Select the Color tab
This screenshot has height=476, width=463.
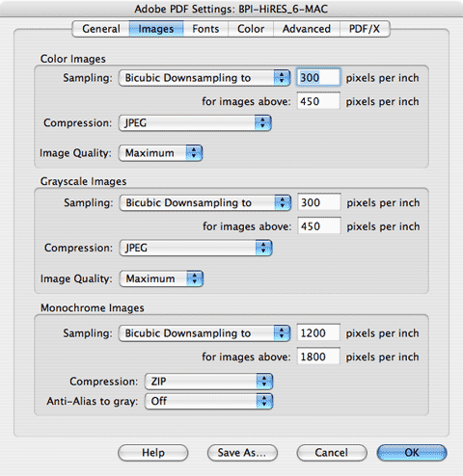pyautogui.click(x=251, y=29)
